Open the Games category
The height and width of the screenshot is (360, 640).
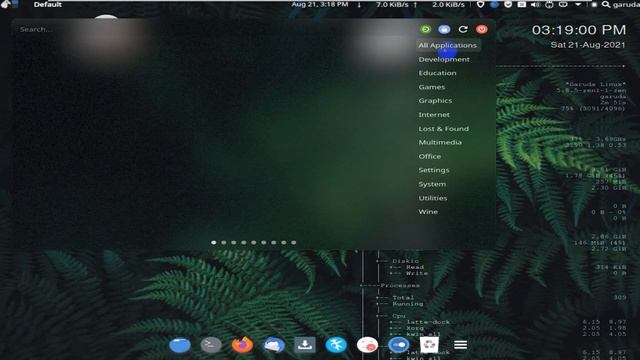click(431, 87)
